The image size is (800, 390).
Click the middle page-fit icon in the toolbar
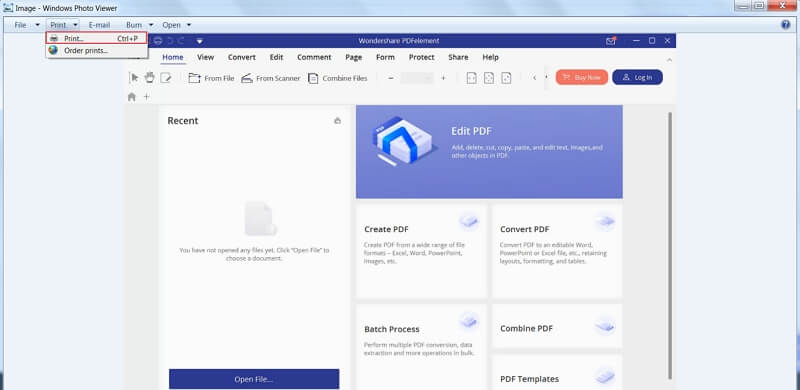(x=489, y=78)
